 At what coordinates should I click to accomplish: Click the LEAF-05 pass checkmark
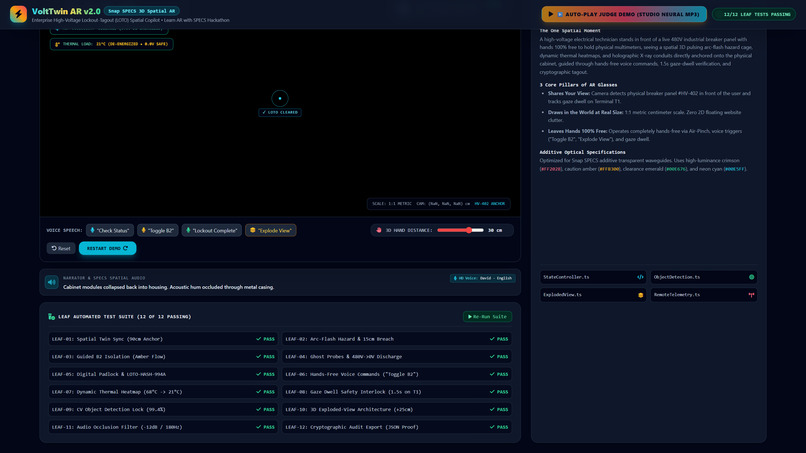click(259, 374)
